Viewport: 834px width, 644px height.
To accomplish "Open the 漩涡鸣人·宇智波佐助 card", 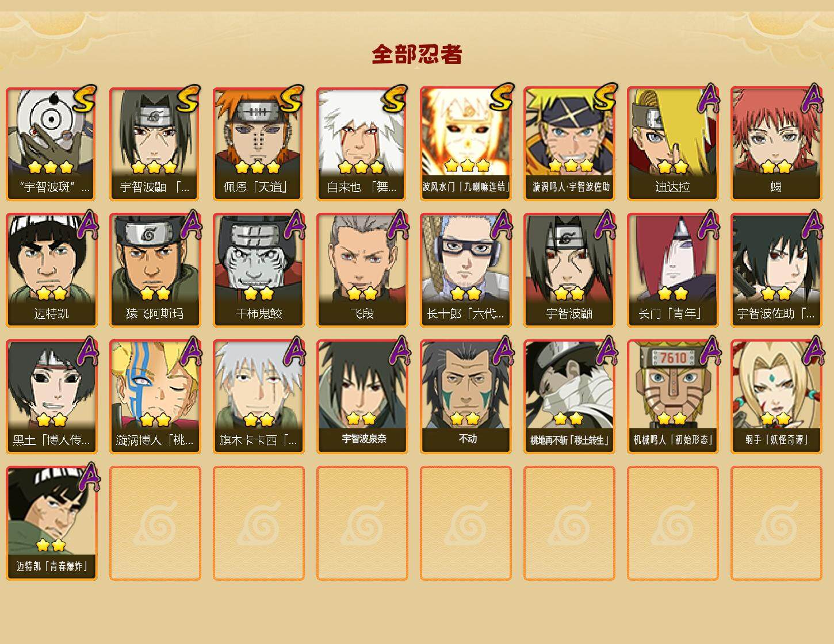I will pos(569,144).
